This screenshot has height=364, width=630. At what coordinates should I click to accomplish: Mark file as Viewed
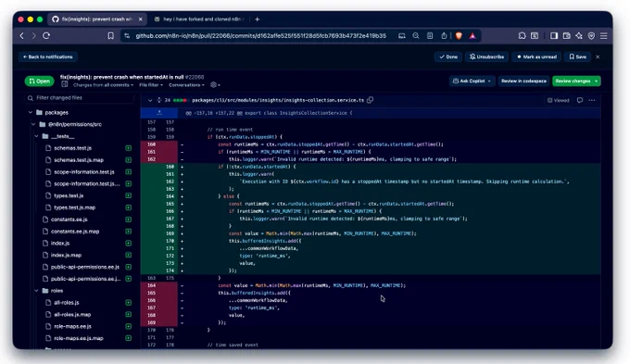559,100
